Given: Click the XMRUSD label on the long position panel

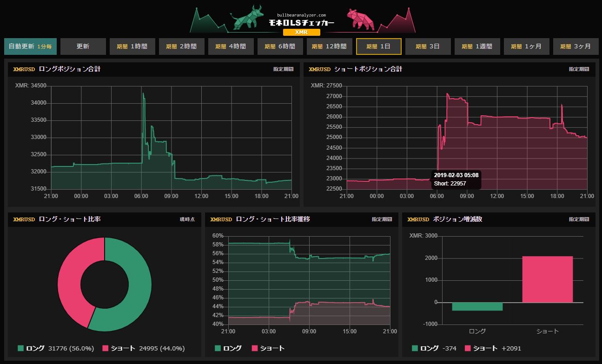Looking at the screenshot, I should click(24, 69).
